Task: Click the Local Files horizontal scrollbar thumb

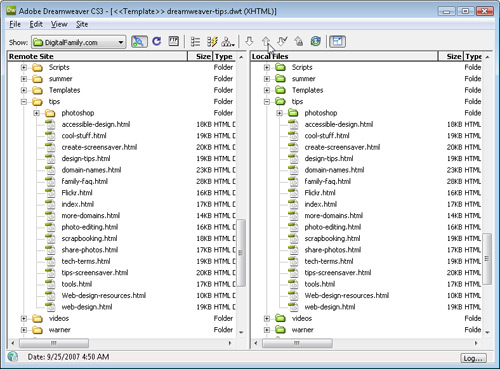Action: click(x=297, y=343)
